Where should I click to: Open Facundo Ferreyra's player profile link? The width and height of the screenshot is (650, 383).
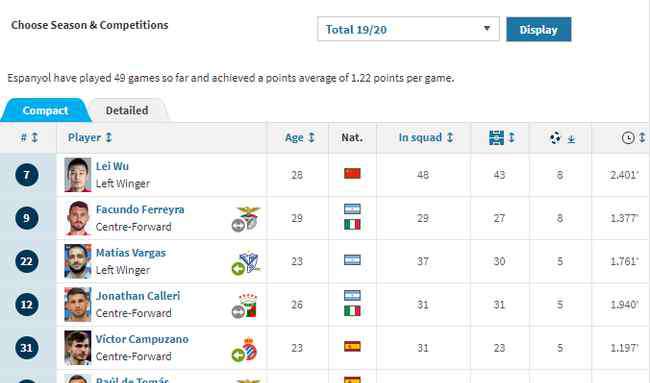[140, 210]
